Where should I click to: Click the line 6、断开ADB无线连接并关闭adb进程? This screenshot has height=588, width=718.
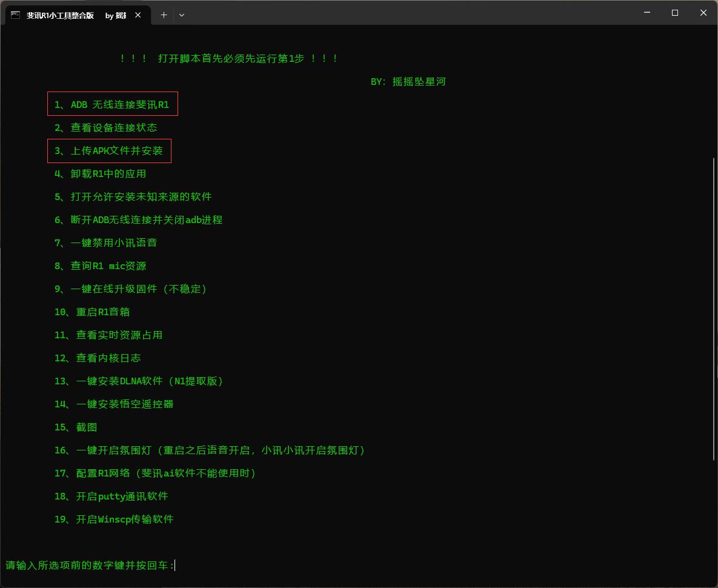coord(138,220)
